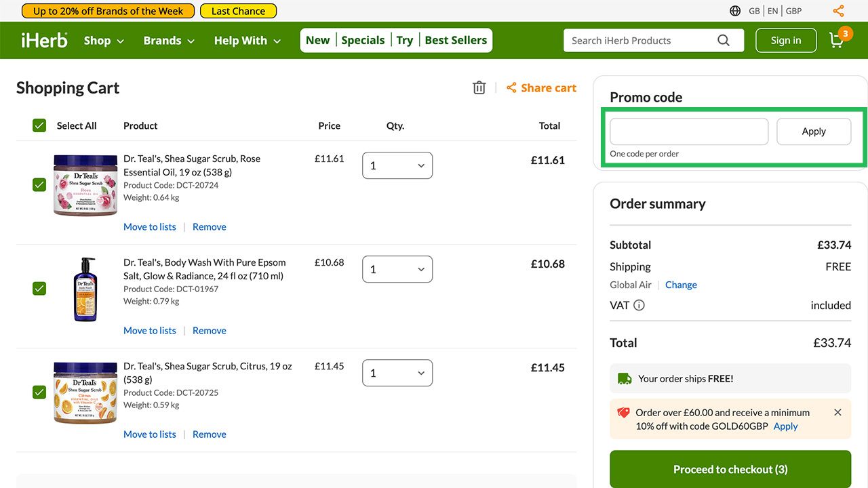Click the iHerb logo
This screenshot has height=488, width=868.
coord(44,41)
